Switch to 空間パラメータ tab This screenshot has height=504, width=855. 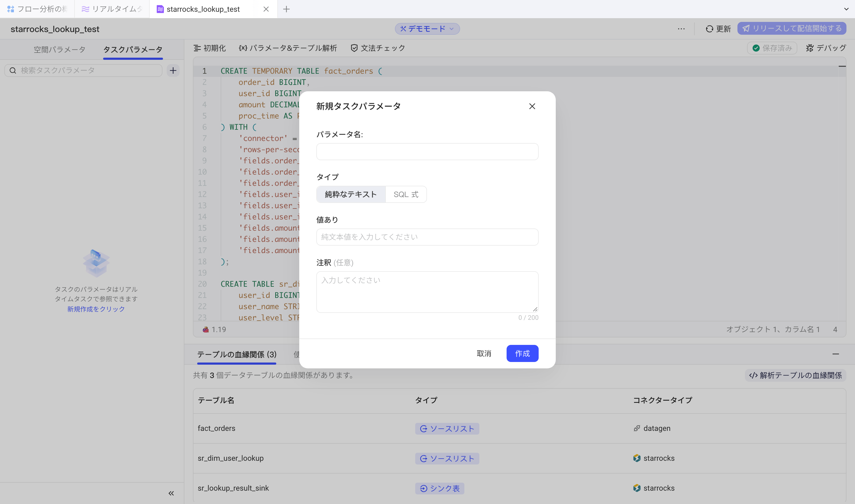click(x=60, y=50)
